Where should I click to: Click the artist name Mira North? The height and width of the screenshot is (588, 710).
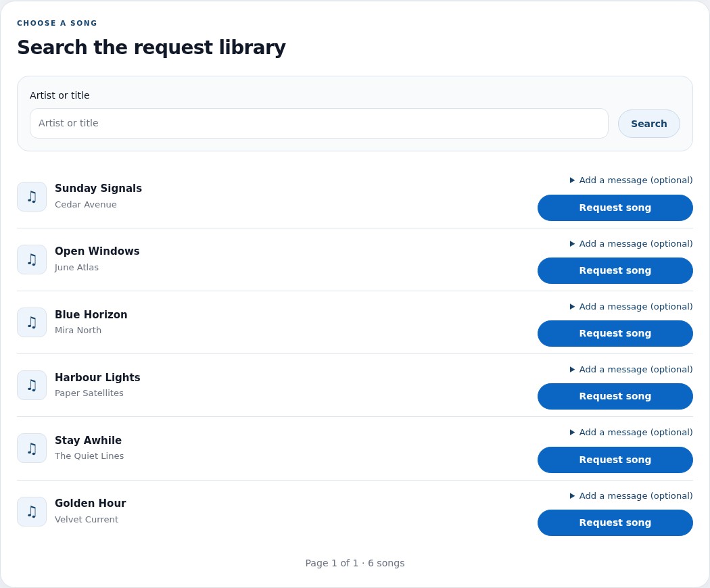78,330
